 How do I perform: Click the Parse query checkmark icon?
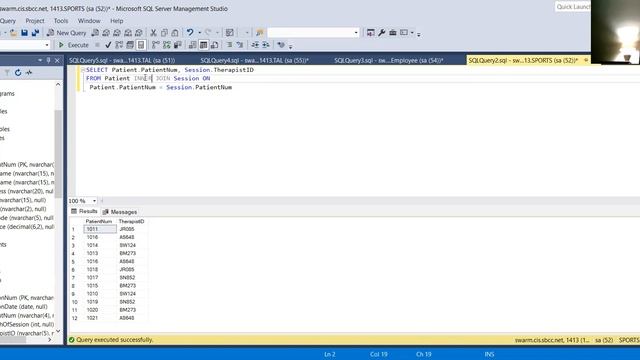coord(108,45)
